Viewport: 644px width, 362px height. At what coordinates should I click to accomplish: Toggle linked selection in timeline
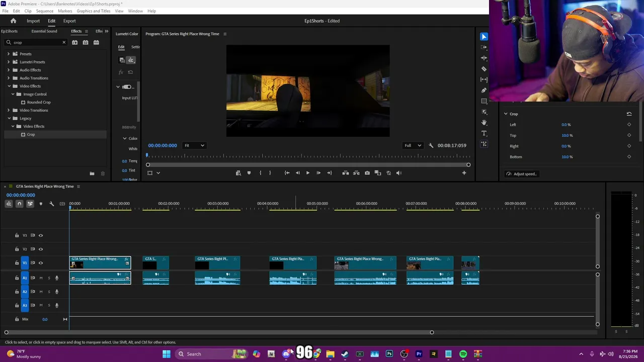pos(30,204)
